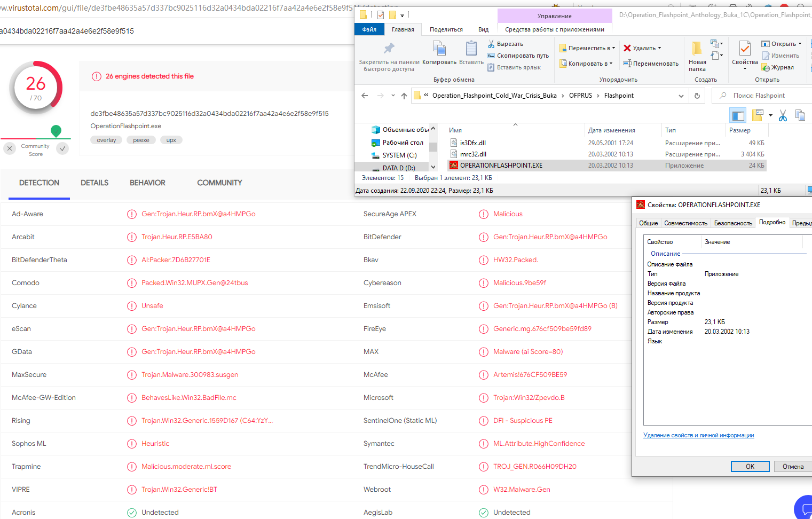This screenshot has height=519, width=812.
Task: Vote harmless with Community Score checkmark button
Action: (63, 149)
